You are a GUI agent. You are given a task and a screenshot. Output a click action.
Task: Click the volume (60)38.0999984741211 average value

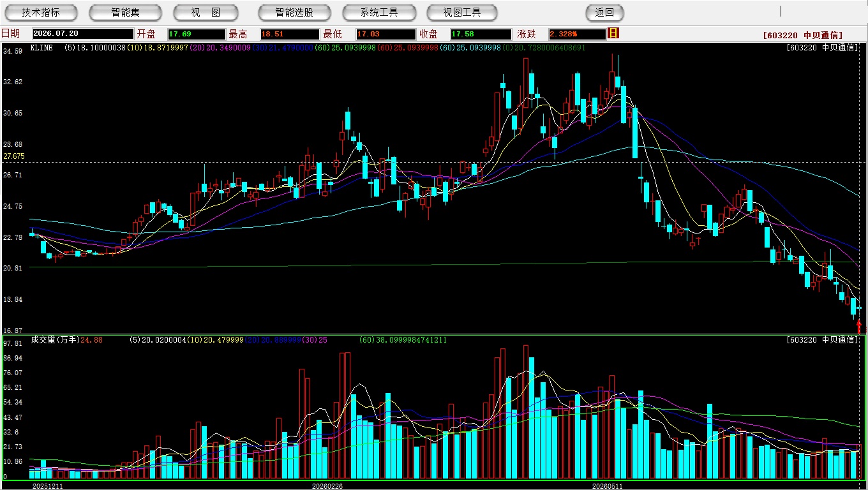pyautogui.click(x=402, y=340)
